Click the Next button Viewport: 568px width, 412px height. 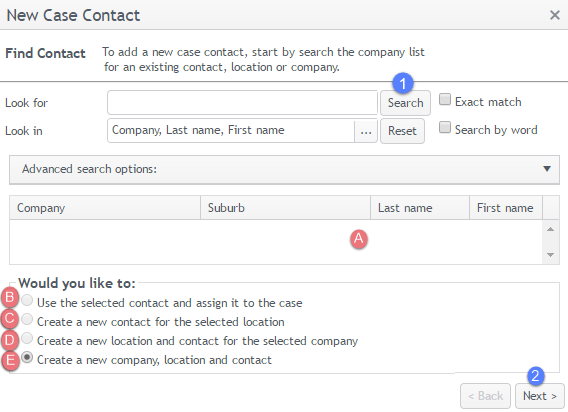pyautogui.click(x=539, y=396)
